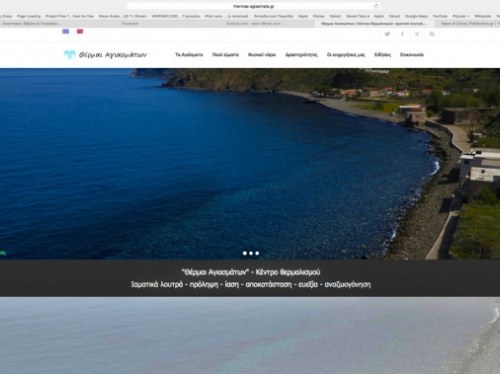Select the first slideshow dot
Image resolution: width=500 pixels, height=374 pixels.
[245, 253]
